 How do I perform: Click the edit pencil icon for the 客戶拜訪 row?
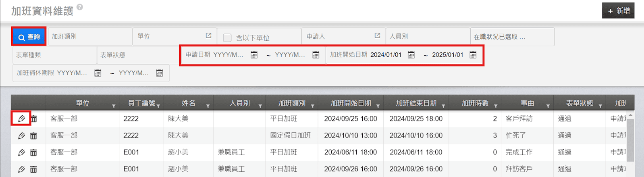[x=21, y=119]
